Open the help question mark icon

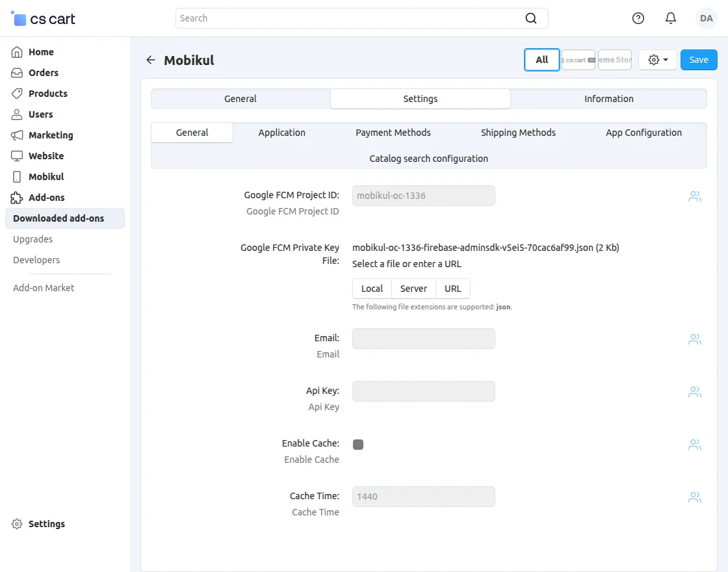(x=638, y=18)
